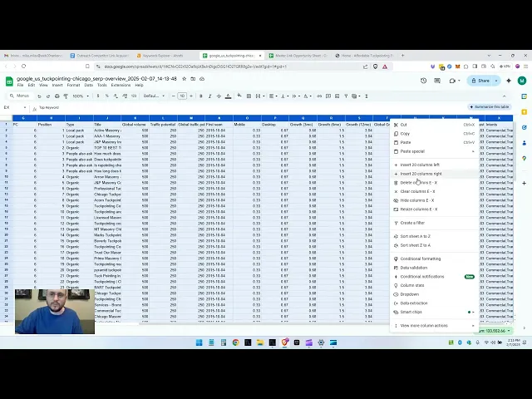Open Chrome from the taskbar
Screen dimensions: 532x399
pyautogui.click(x=236, y=342)
